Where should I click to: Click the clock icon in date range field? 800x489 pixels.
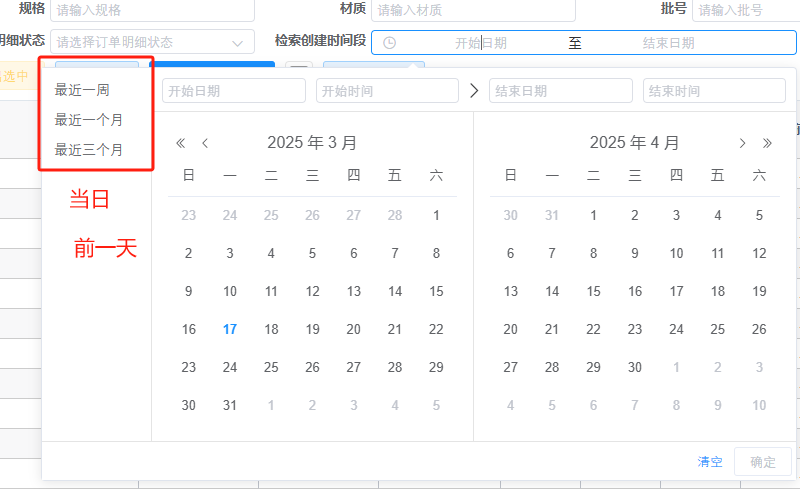point(389,43)
